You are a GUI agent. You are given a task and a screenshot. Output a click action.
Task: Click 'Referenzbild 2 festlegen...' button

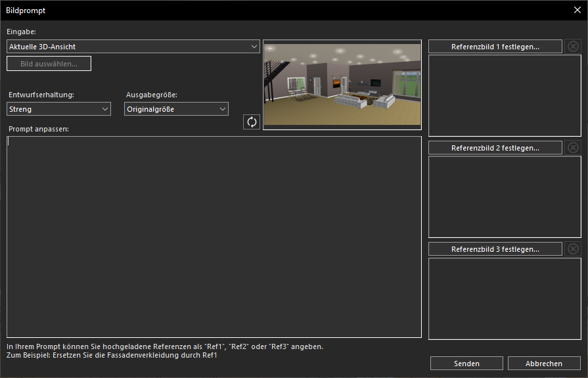pyautogui.click(x=495, y=148)
